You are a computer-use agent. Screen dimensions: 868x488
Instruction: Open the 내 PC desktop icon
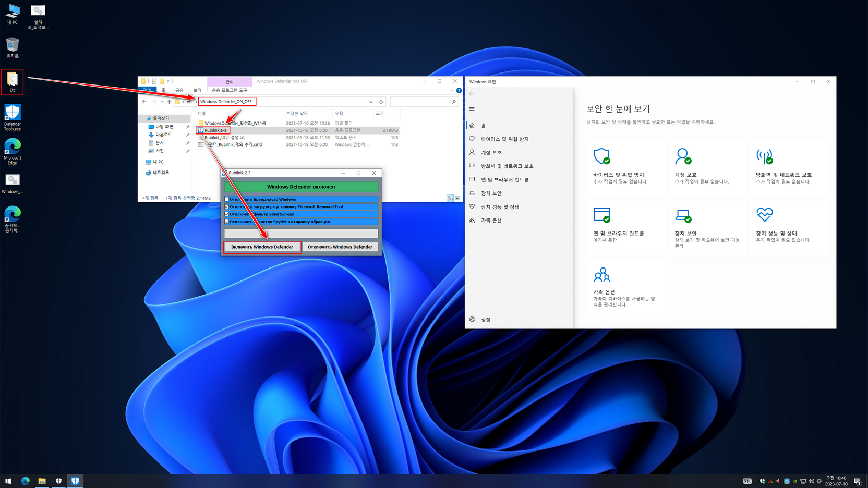pos(13,14)
